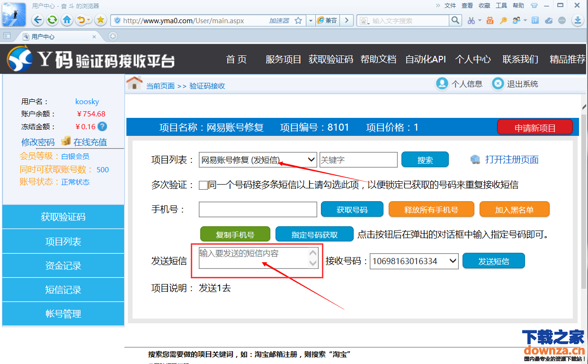Open 服务项目 in site navigation
This screenshot has height=364, width=588.
point(283,59)
